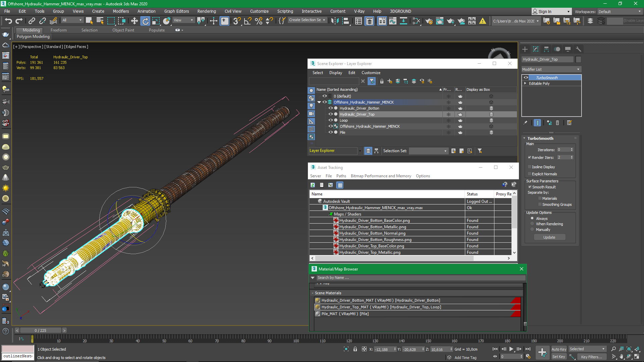Toggle visibility eye of Pile object

coord(330,132)
